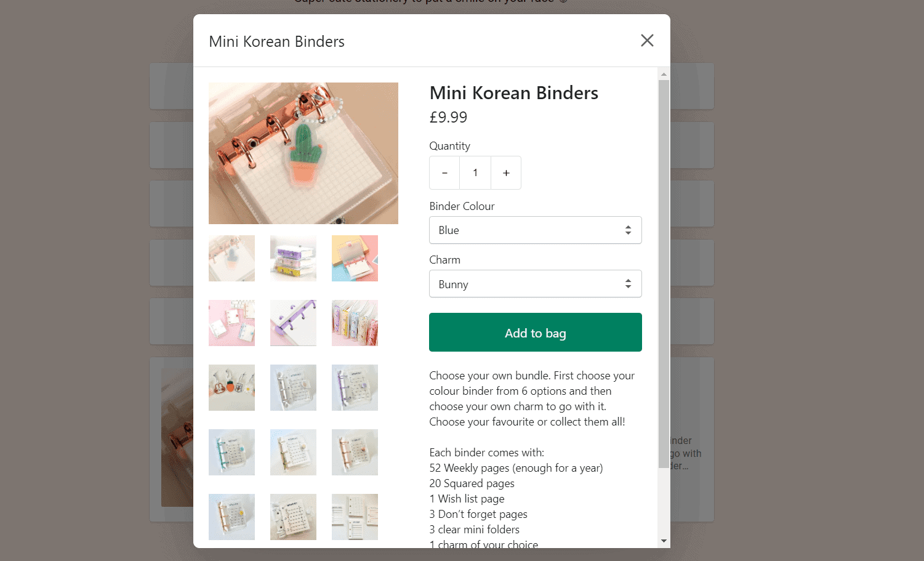Select the rose gold rings binder thumbnail
Image resolution: width=924 pixels, height=561 pixels.
[x=355, y=452]
